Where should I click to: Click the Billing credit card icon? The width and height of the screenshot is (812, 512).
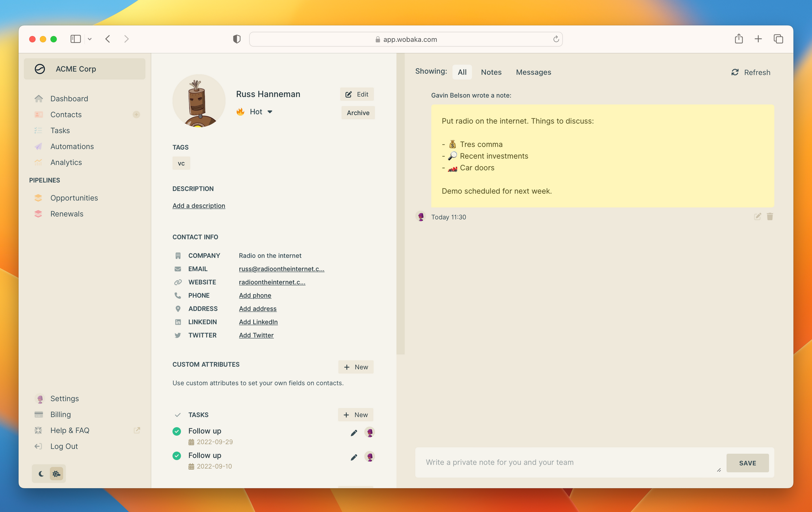pos(39,415)
